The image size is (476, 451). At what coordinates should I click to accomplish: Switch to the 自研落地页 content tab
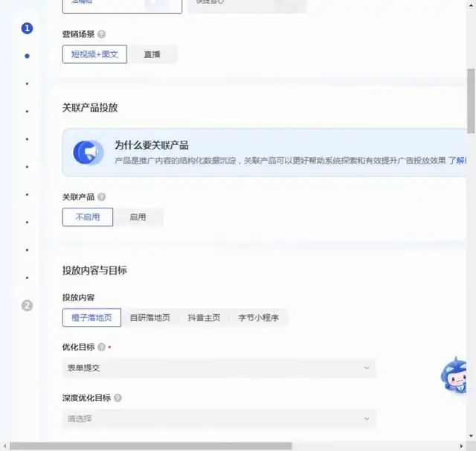pos(149,318)
